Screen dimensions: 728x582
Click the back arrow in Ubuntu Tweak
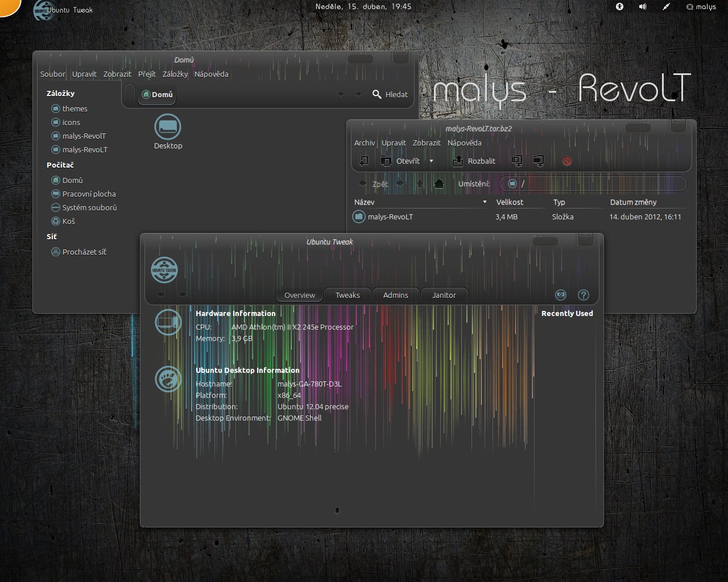point(160,294)
